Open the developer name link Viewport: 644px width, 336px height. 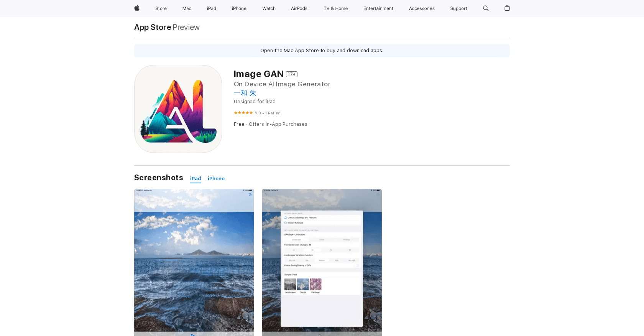click(245, 93)
